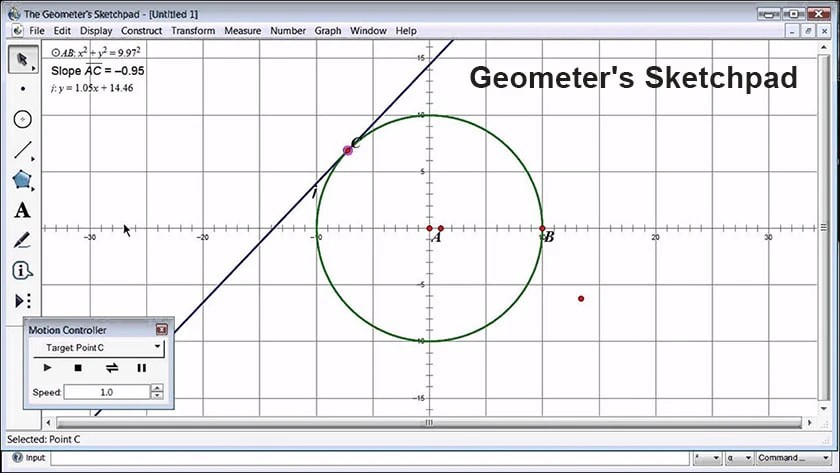Minimize the inner document window
840x473 pixels.
(792, 31)
